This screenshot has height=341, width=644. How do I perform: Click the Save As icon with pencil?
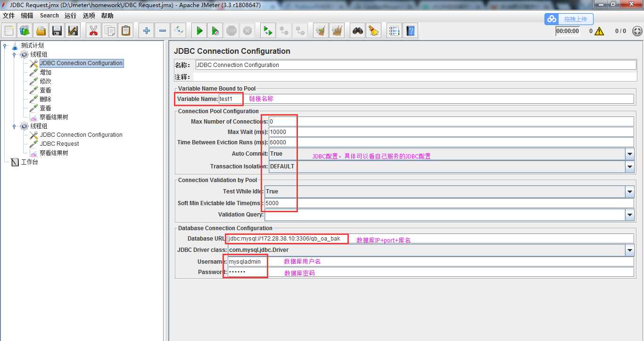[73, 31]
